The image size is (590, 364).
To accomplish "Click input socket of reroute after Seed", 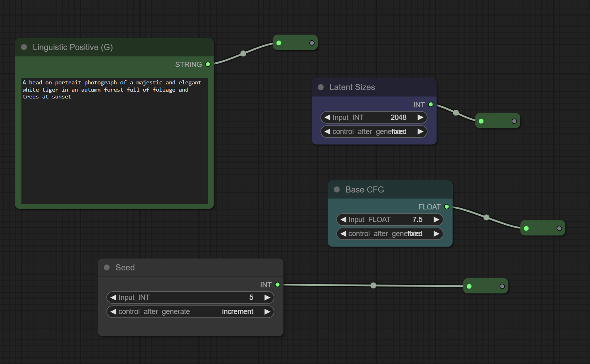I will 469,286.
